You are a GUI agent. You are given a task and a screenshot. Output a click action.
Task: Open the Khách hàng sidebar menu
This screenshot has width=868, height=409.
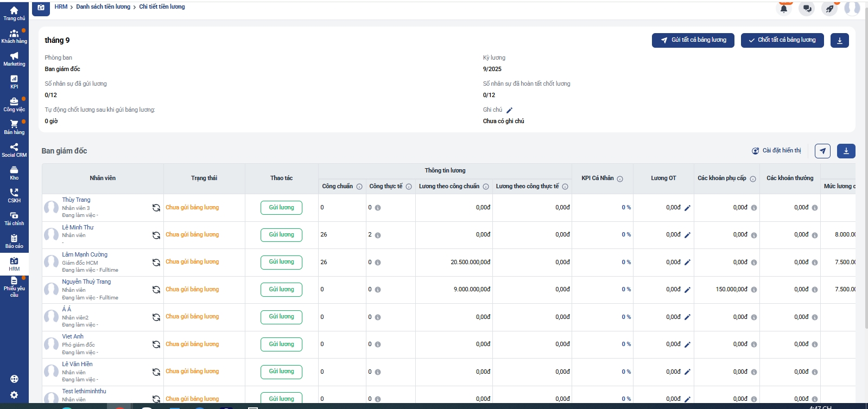pyautogui.click(x=14, y=36)
